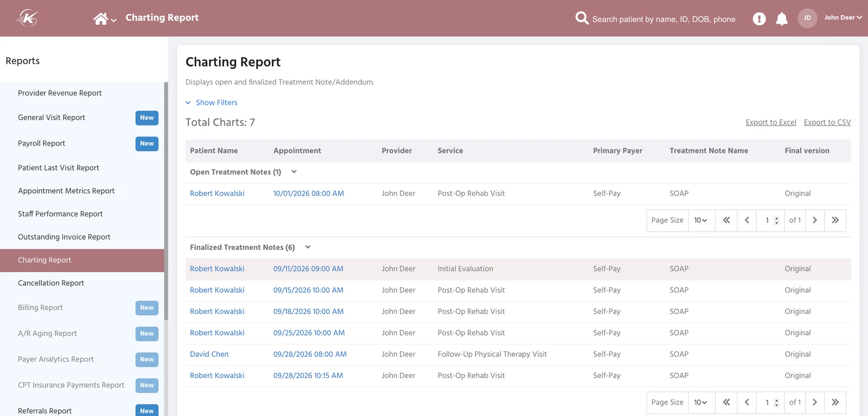Screen dimensions: 868x416
Task: Expand Show Filters
Action: [x=212, y=103]
